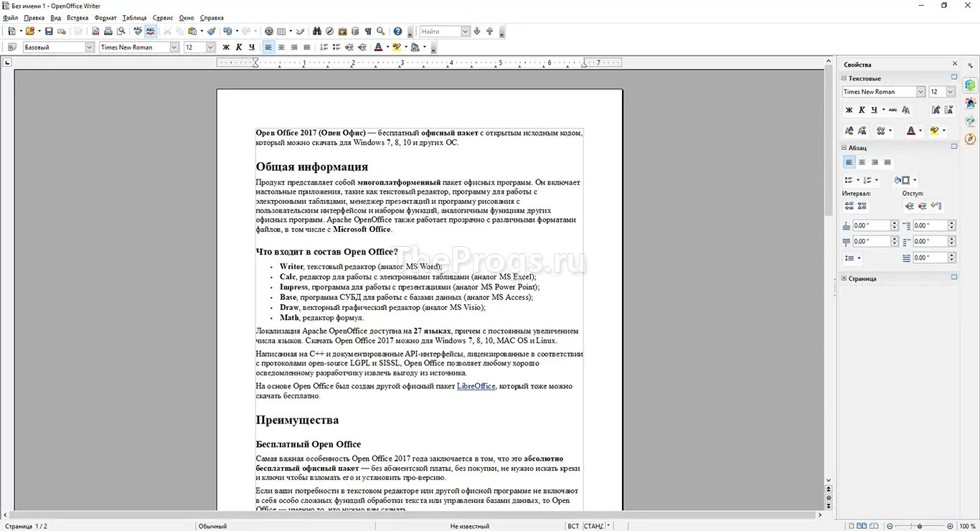Expand the Страница section in sidebar

tap(844, 278)
